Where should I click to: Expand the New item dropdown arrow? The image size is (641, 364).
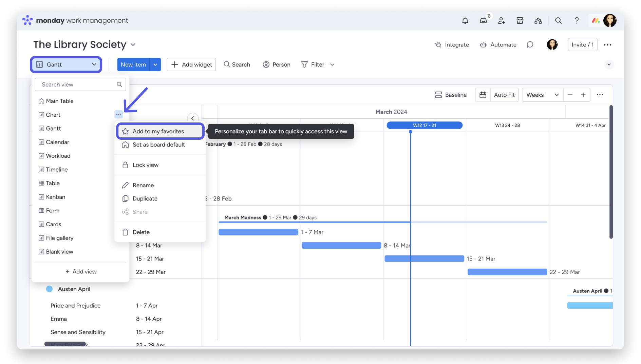(155, 64)
